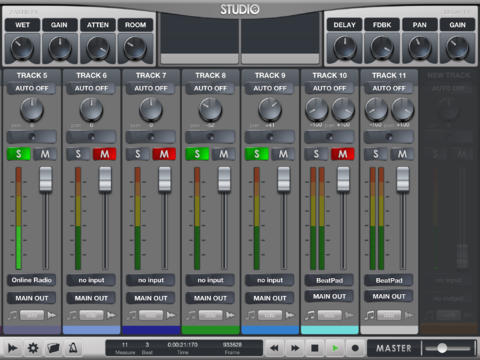Open Track 5's MAIN OUT output selector
The width and height of the screenshot is (480, 360).
[x=32, y=298]
